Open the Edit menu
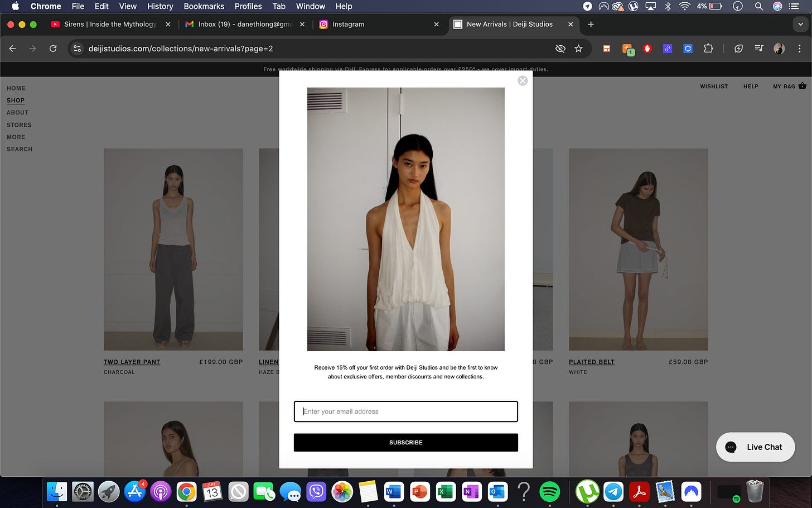 (101, 6)
